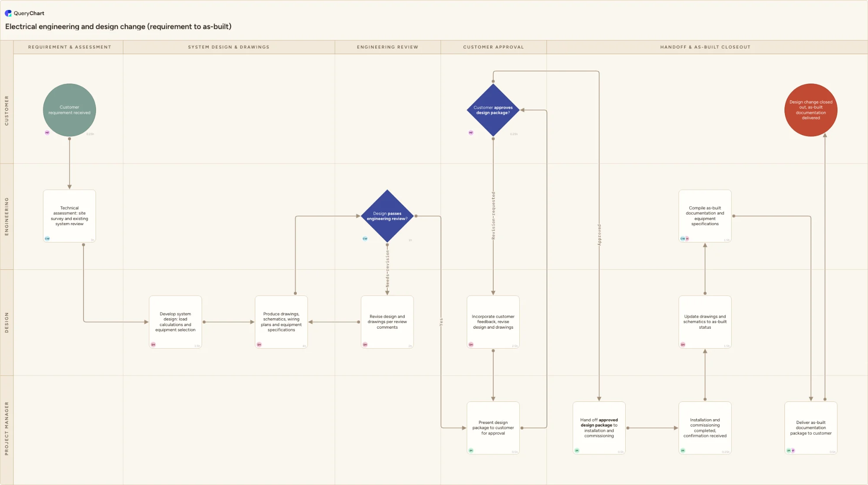The image size is (868, 485).
Task: Click the SH avatar on Develop system design card
Action: tap(153, 345)
